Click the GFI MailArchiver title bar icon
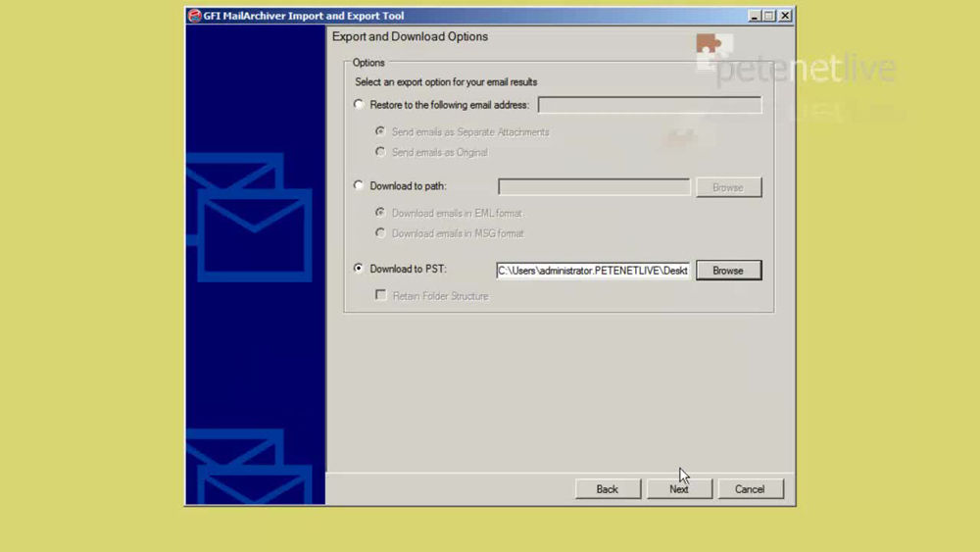The height and width of the screenshot is (552, 980). pyautogui.click(x=194, y=16)
